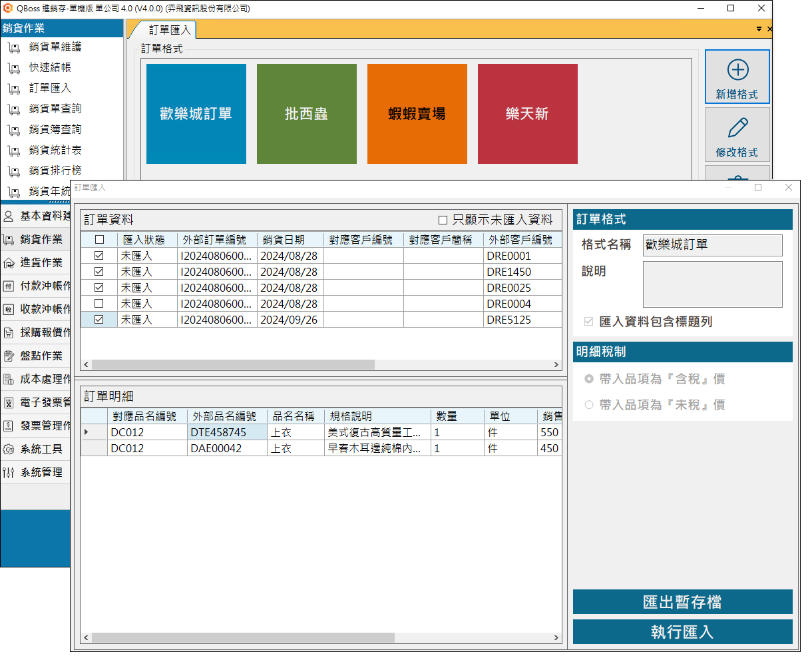Enable the 只顯示未匯入資料 checkbox
Image resolution: width=812 pixels, height=662 pixels.
point(443,220)
